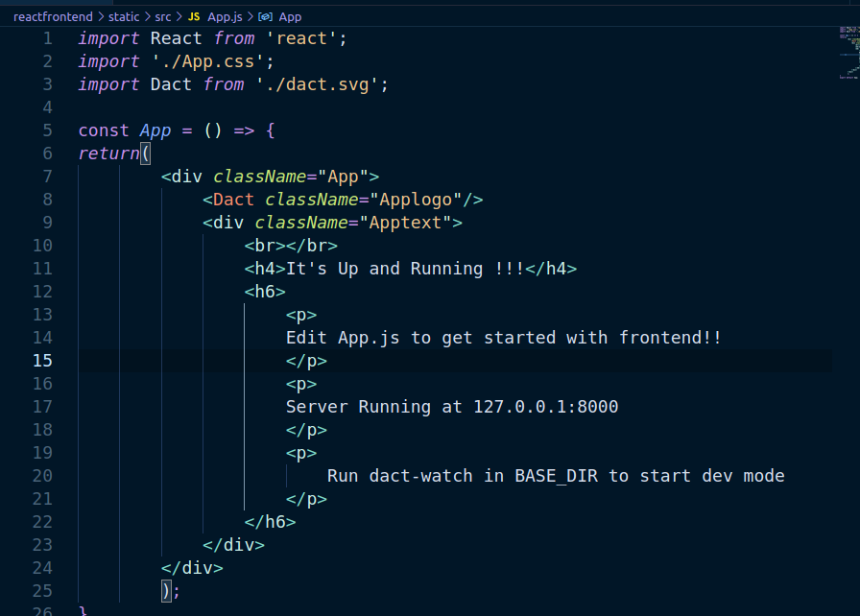Click the JS file icon in breadcrumb
The width and height of the screenshot is (860, 616).
coord(194,17)
